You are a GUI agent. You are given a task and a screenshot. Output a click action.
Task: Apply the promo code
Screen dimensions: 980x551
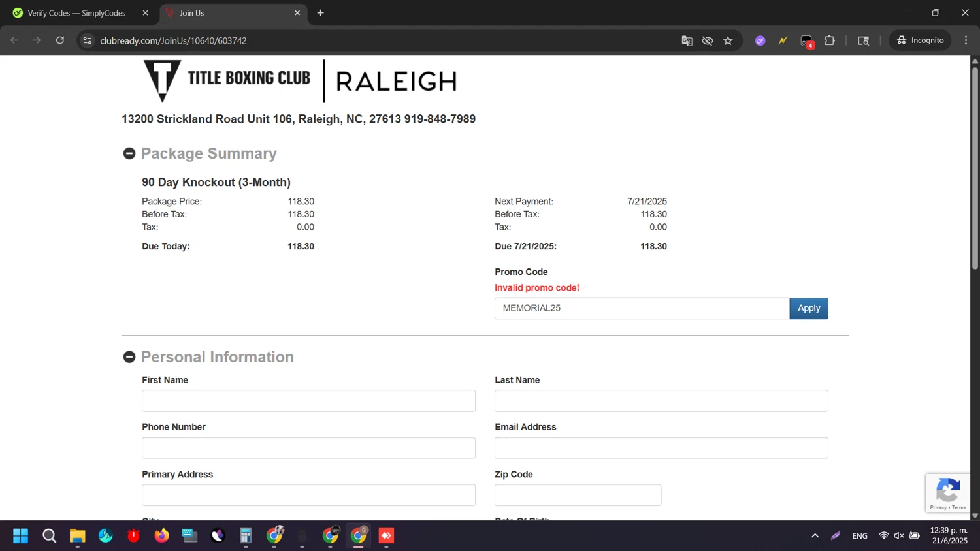pyautogui.click(x=809, y=308)
